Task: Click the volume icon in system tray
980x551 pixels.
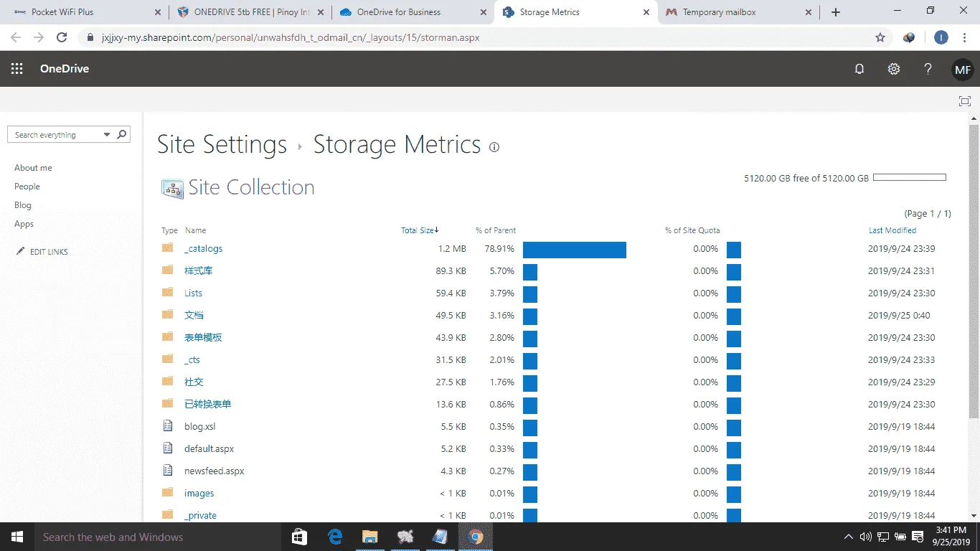Action: [x=865, y=537]
